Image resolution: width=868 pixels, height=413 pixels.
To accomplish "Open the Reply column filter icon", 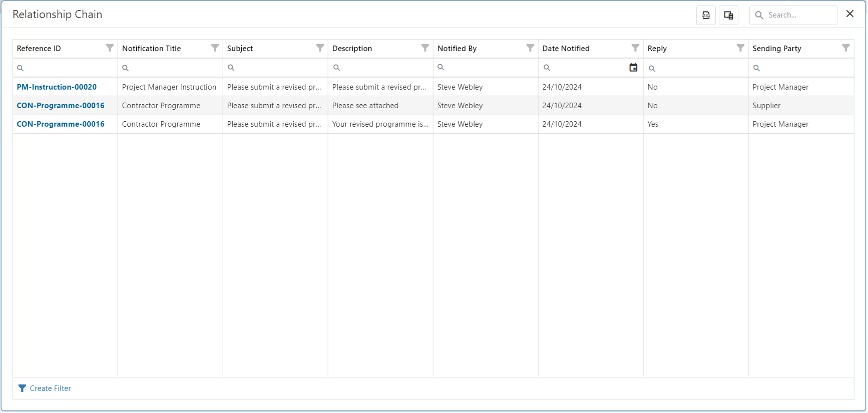I will point(740,48).
